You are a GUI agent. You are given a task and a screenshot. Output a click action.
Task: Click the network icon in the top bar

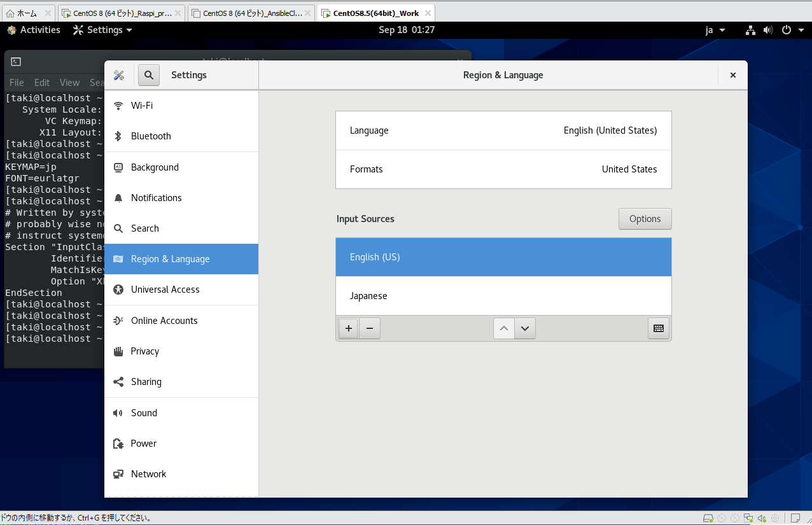[751, 30]
